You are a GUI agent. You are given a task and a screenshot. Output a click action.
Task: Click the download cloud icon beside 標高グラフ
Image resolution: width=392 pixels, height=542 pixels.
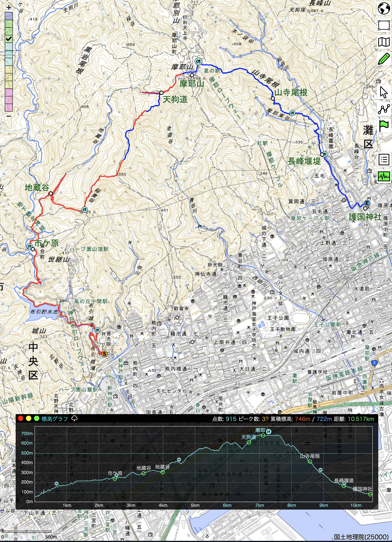(74, 419)
